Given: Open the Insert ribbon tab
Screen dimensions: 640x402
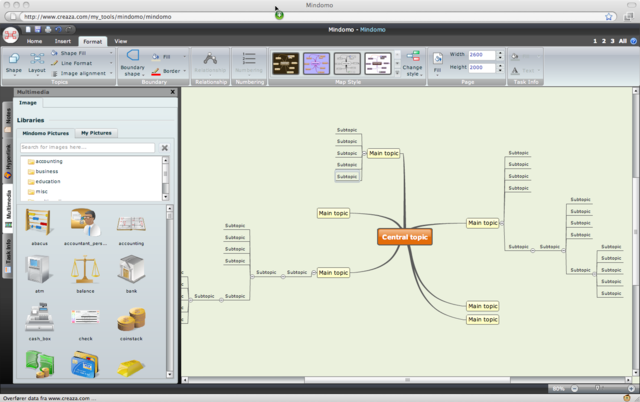Looking at the screenshot, I should pyautogui.click(x=62, y=41).
